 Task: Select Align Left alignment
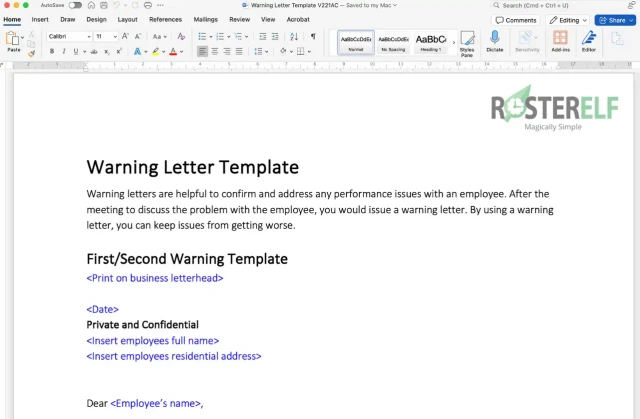(202, 51)
